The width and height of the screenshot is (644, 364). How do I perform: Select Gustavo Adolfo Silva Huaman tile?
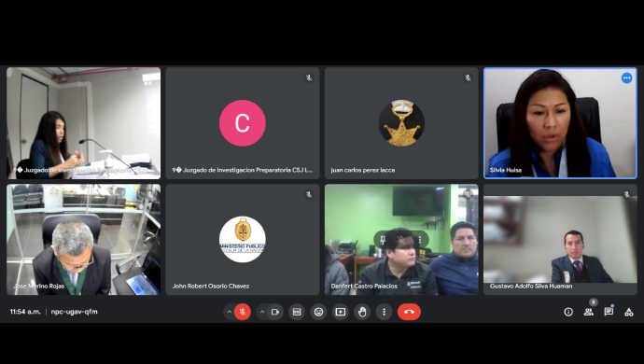pyautogui.click(x=560, y=240)
